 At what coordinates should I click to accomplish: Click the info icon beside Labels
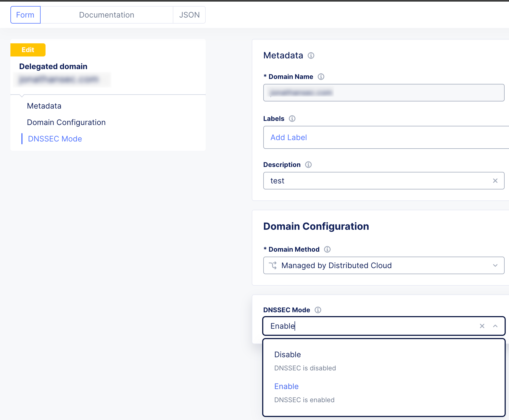click(x=292, y=118)
